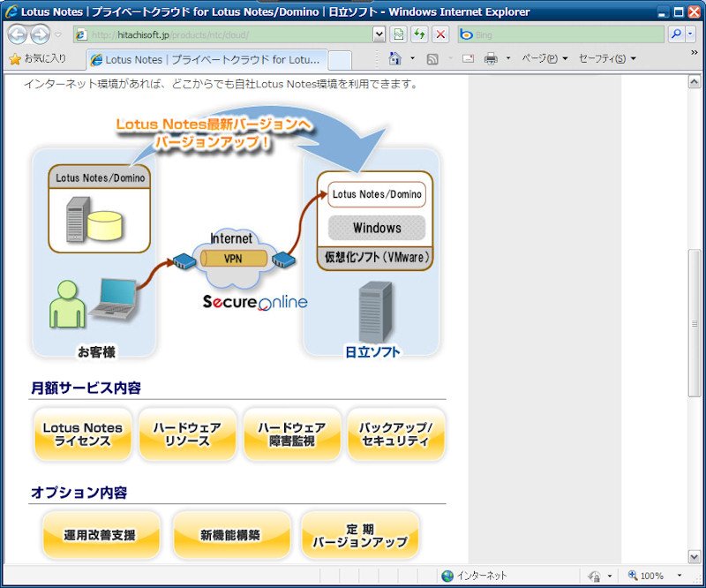706x588 pixels.
Task: Click the お客様 label
Action: click(96, 352)
